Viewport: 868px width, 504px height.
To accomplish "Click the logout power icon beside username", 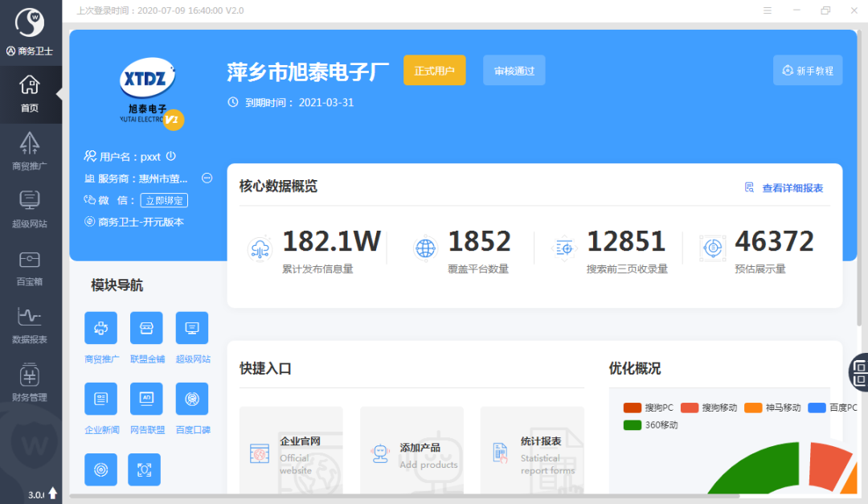I will click(x=171, y=156).
